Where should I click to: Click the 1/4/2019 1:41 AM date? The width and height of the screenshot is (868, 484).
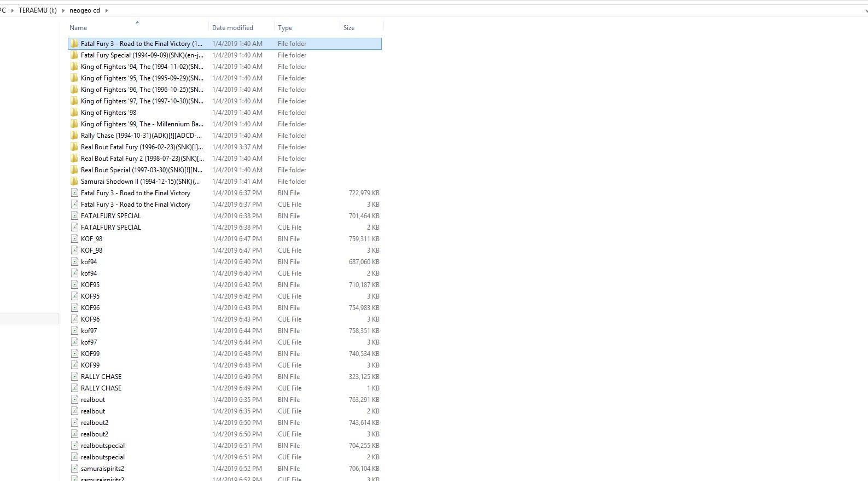pyautogui.click(x=237, y=182)
